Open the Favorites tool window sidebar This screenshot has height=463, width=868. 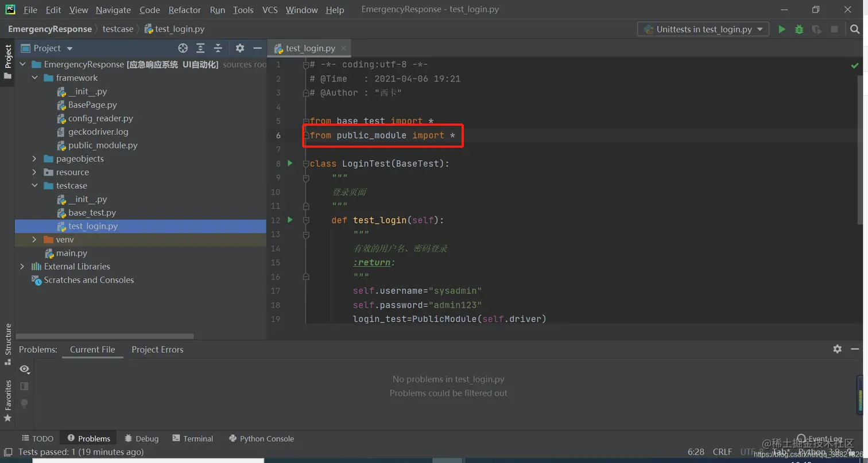(x=8, y=400)
